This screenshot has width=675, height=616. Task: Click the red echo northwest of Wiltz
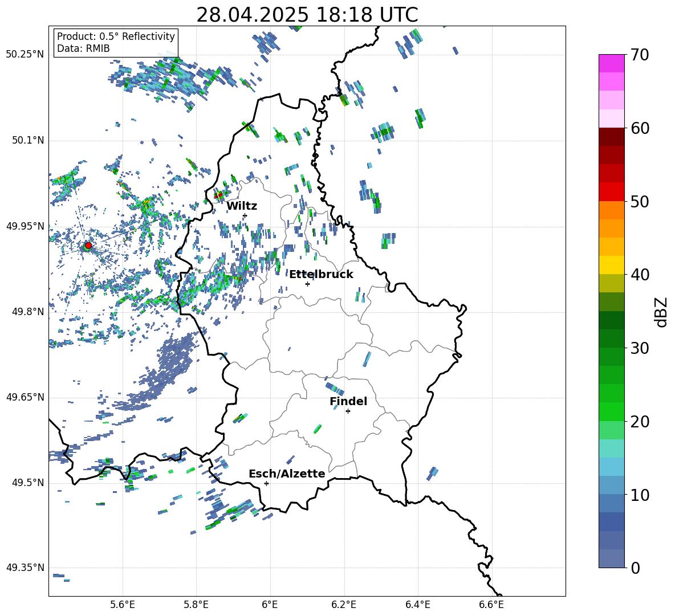[x=218, y=195]
